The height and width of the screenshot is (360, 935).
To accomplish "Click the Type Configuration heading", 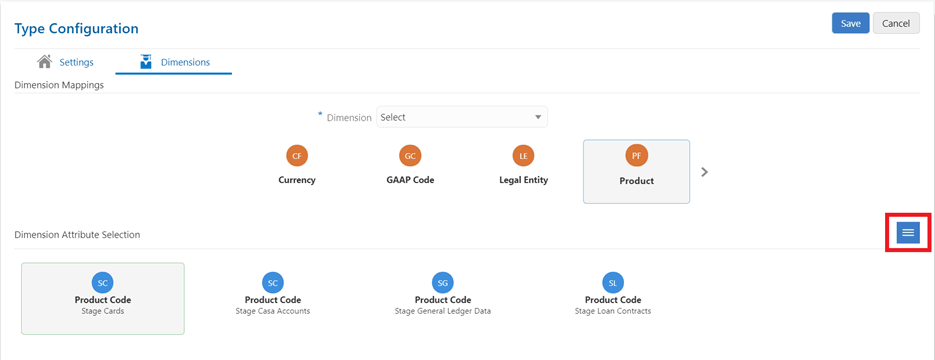I will pos(76,29).
